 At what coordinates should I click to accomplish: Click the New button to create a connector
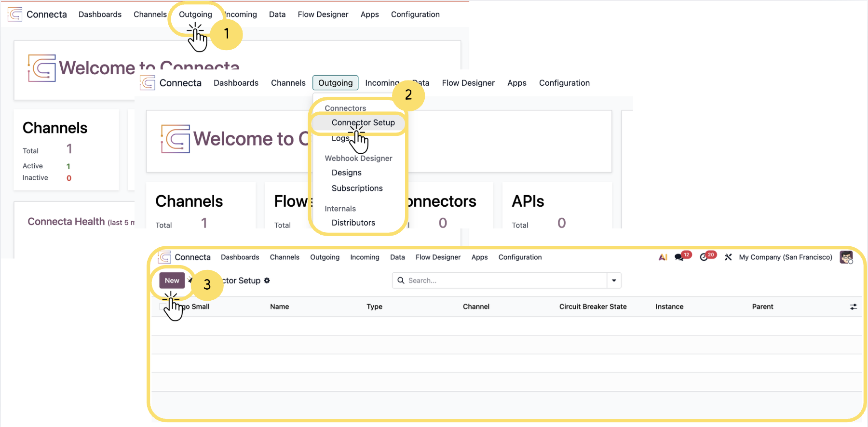[x=172, y=280]
